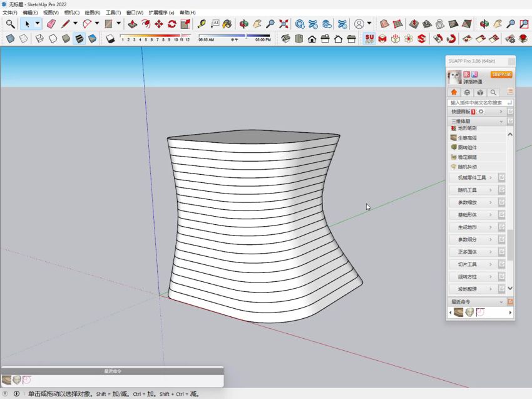
Task: Click the avatar thumbnail in SUAPP panel
Action: (x=454, y=77)
